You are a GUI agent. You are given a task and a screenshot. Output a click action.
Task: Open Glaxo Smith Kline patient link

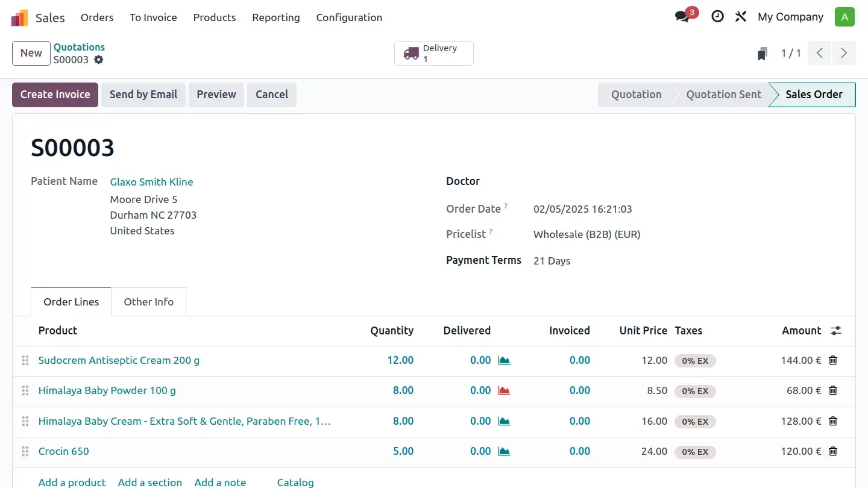151,182
